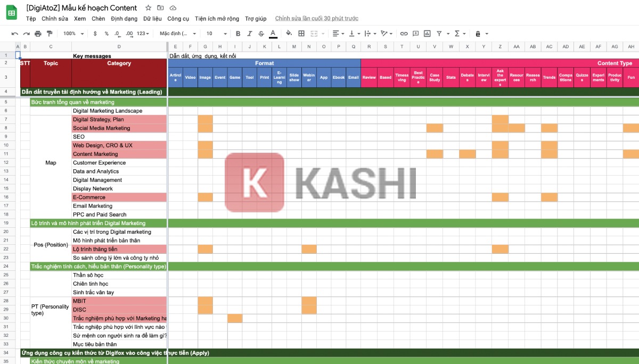Click the undo arrow in toolbar
Viewport: 639px width, 364px height.
pyautogui.click(x=14, y=34)
